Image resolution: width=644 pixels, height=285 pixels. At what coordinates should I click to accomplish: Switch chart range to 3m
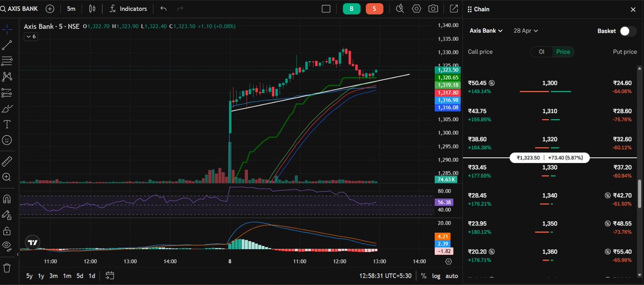click(x=54, y=276)
